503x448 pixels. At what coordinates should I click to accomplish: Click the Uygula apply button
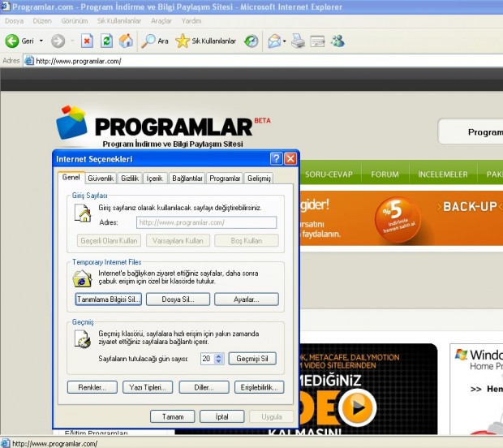[272, 416]
